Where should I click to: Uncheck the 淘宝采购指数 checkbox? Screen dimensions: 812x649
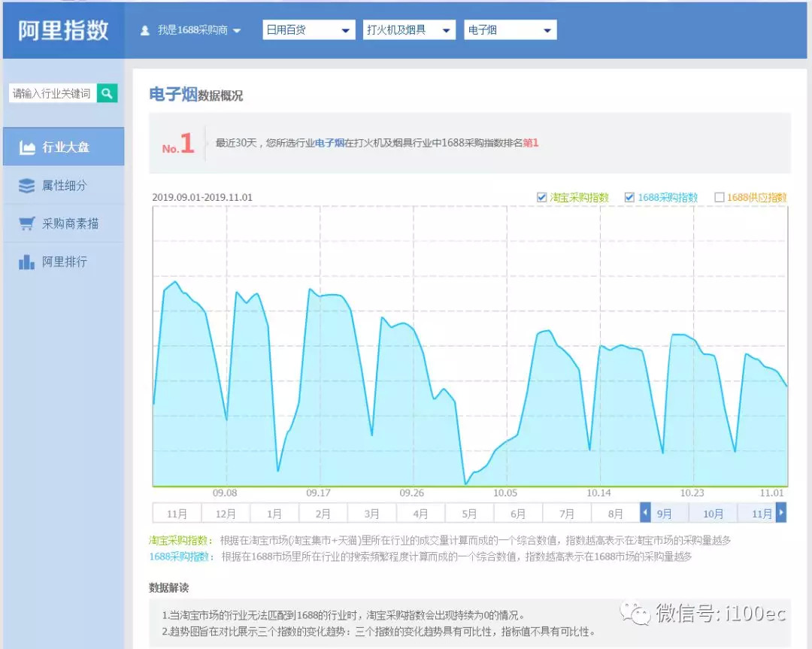pos(542,198)
